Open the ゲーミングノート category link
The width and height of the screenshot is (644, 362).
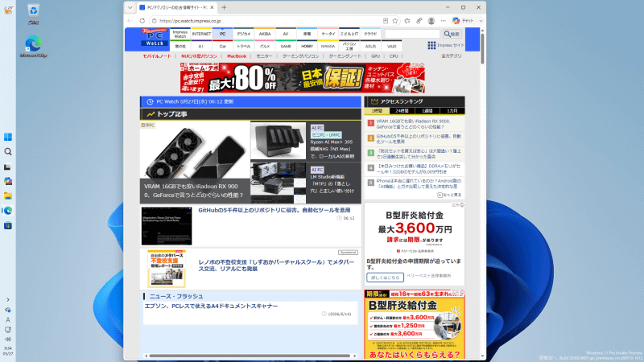point(345,56)
